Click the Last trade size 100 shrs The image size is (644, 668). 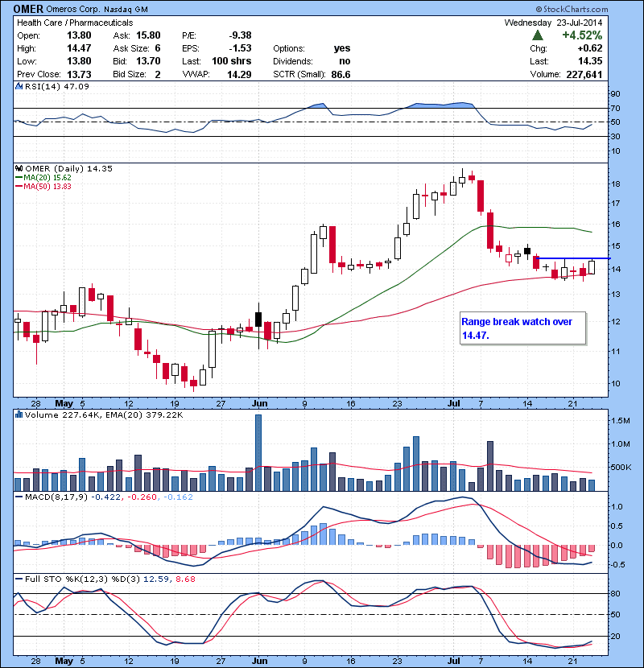tap(231, 61)
